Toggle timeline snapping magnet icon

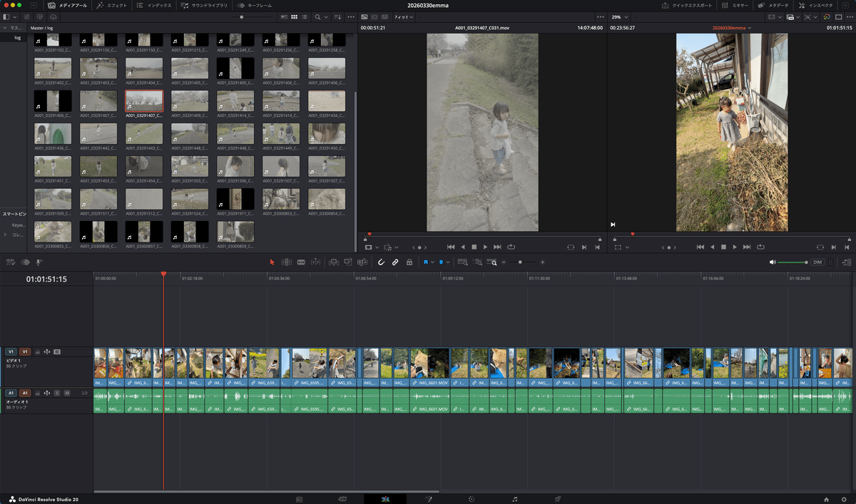tap(381, 262)
